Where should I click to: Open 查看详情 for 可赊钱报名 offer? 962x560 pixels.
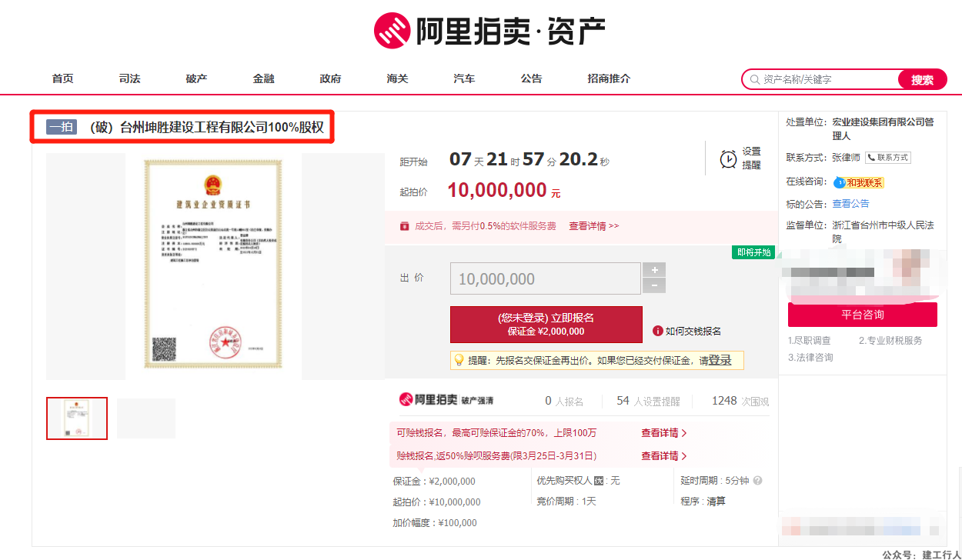[x=664, y=433]
